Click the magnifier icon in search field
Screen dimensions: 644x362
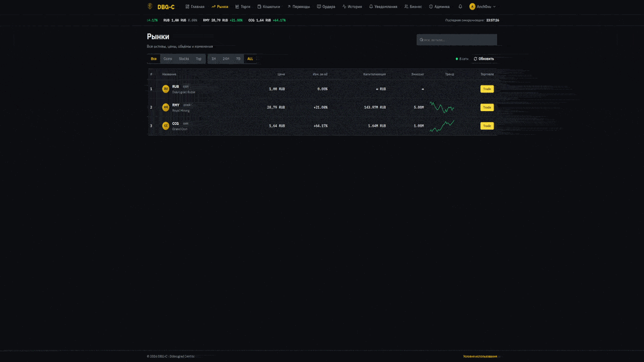click(421, 40)
